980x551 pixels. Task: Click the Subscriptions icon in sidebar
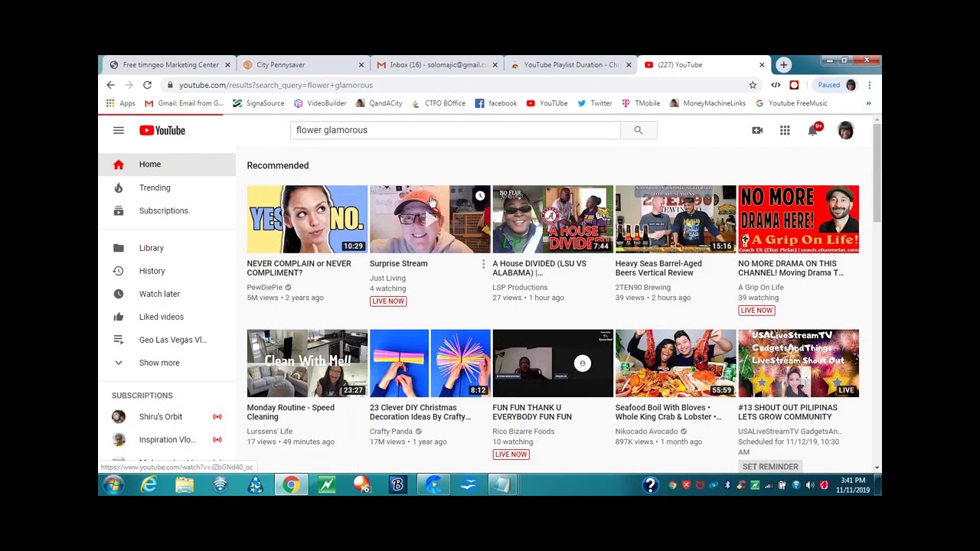point(119,210)
